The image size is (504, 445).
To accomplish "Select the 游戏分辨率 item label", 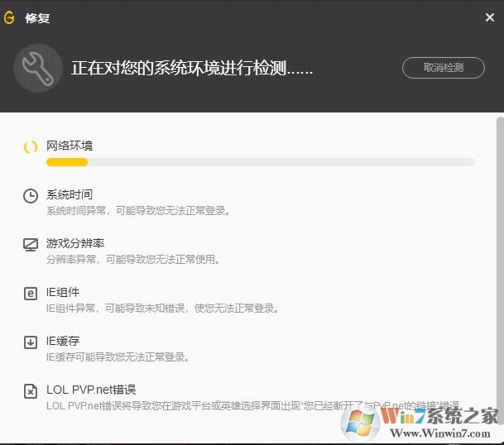I will pyautogui.click(x=75, y=243).
